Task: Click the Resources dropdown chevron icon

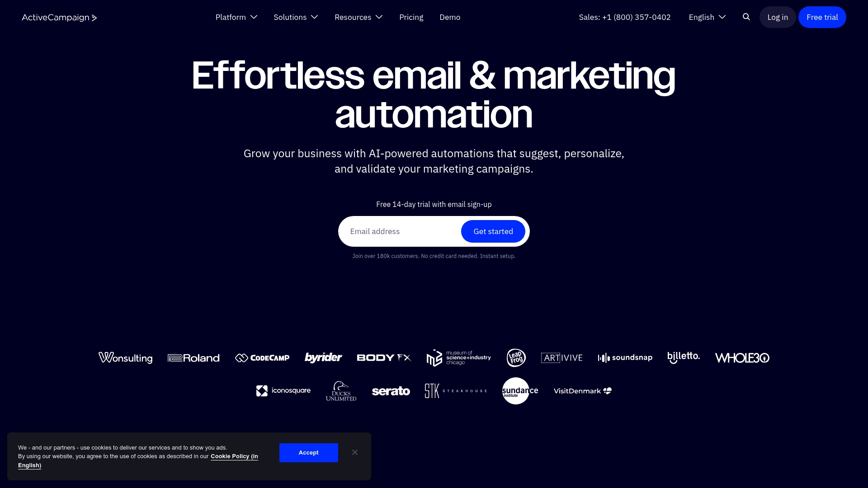Action: pyautogui.click(x=379, y=17)
